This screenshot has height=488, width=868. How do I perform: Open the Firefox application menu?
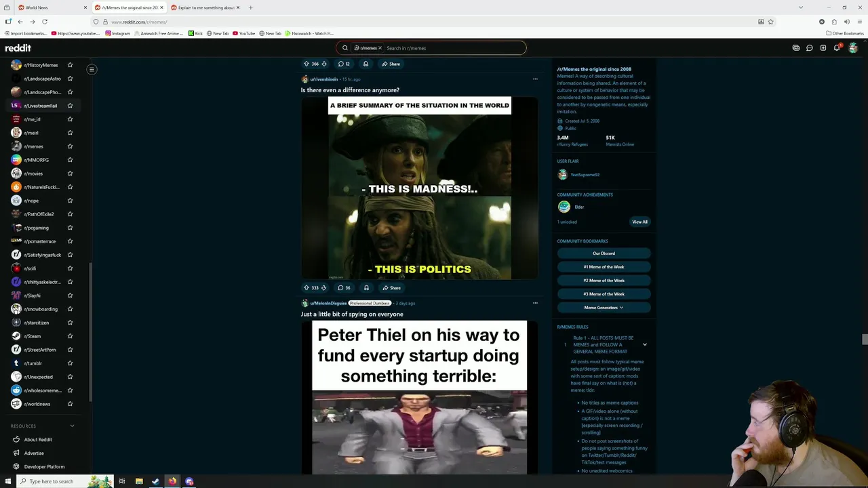coord(859,22)
